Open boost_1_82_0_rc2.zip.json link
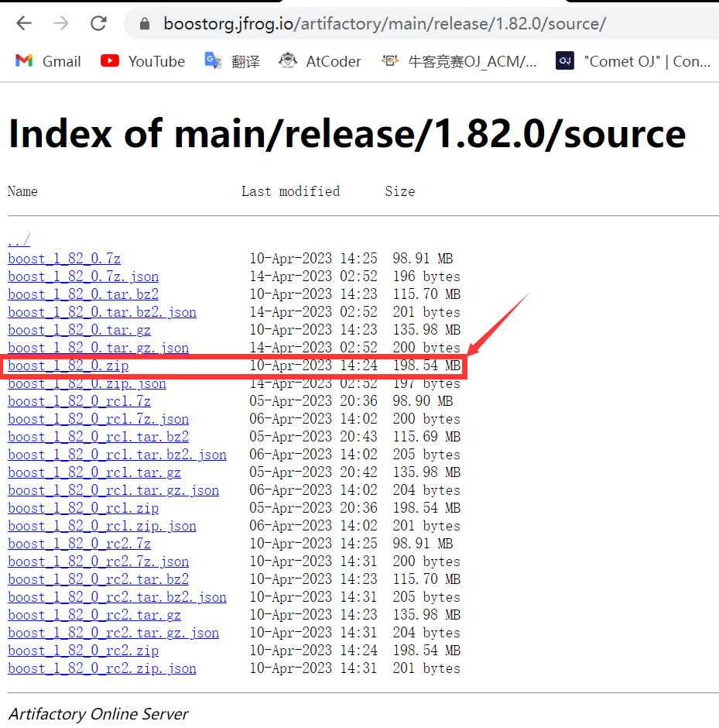The image size is (719, 728). point(102,668)
